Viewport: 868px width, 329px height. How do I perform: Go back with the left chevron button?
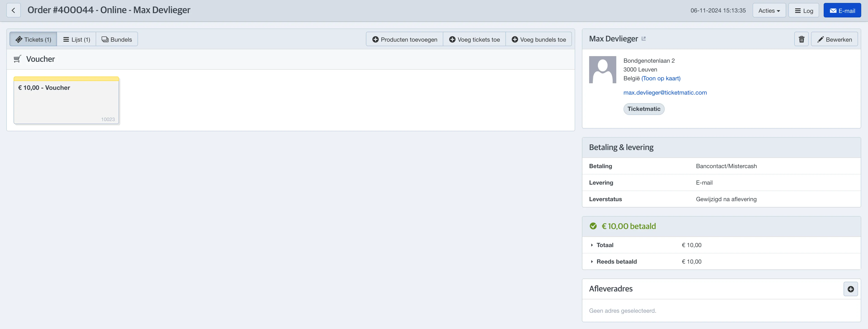pyautogui.click(x=14, y=10)
